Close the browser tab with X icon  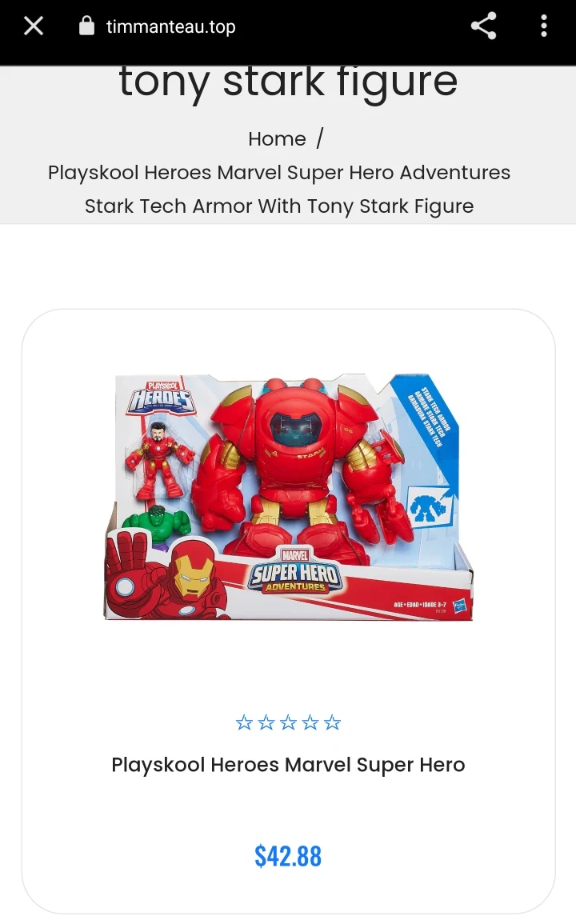[x=34, y=26]
